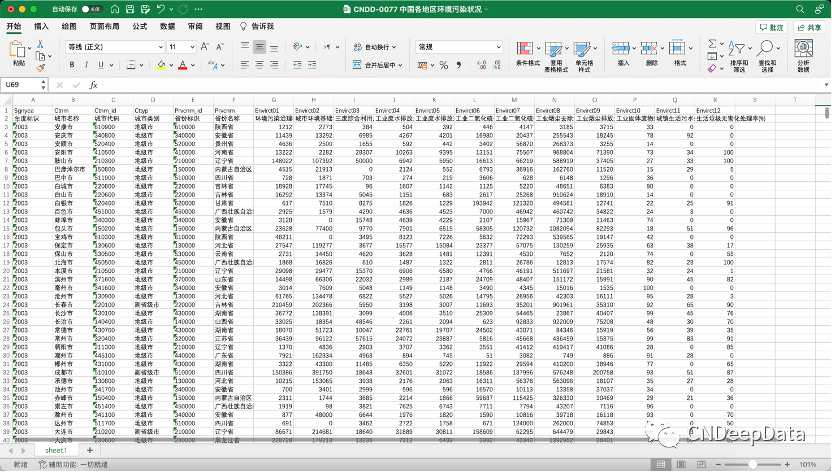832x472 pixels.
Task: Select the sheet1 tab
Action: [56, 450]
